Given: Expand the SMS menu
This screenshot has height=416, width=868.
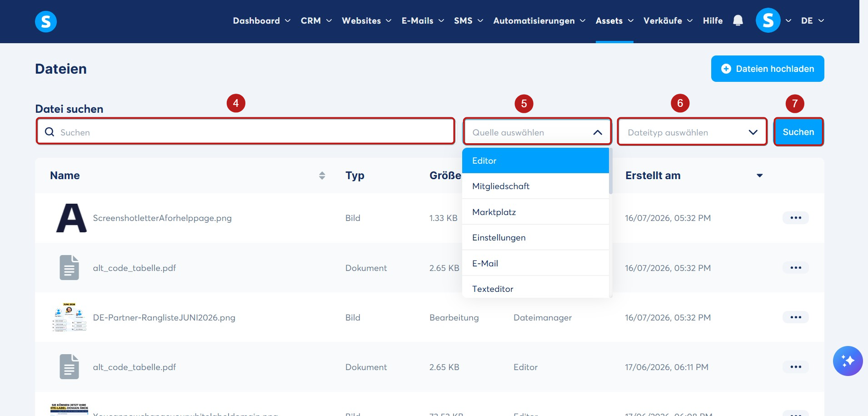Looking at the screenshot, I should (469, 20).
